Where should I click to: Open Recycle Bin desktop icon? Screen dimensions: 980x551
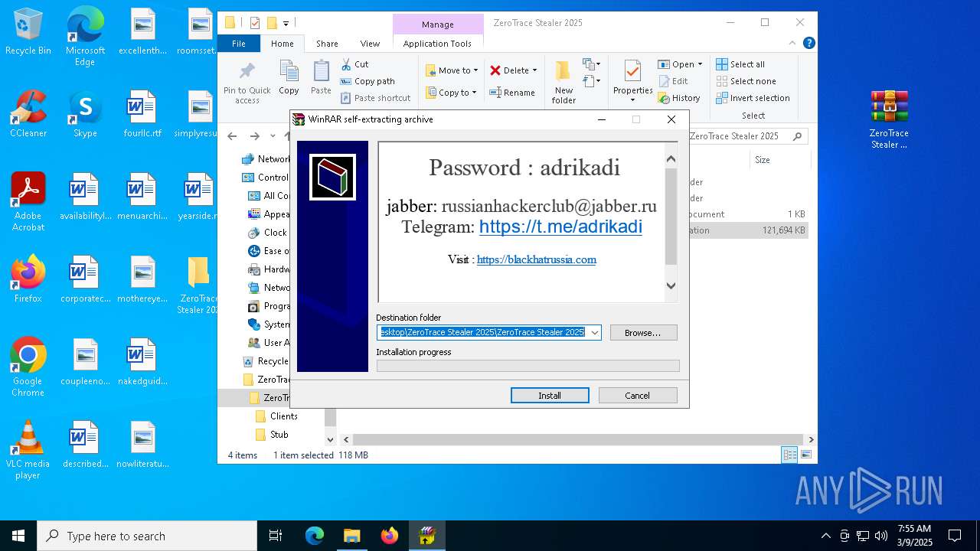tap(28, 31)
